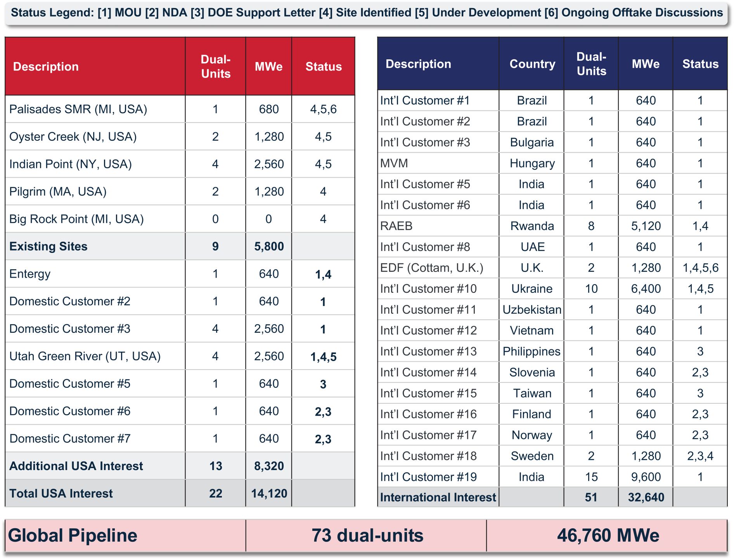
Task: Click the Oyster Creek (NJ, USA) cell
Action: pyautogui.click(x=95, y=137)
